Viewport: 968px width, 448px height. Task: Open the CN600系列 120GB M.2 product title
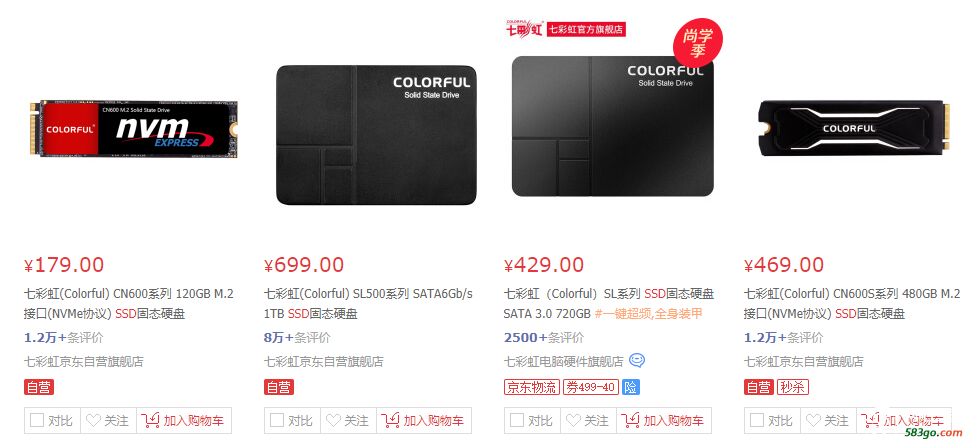pos(129,304)
